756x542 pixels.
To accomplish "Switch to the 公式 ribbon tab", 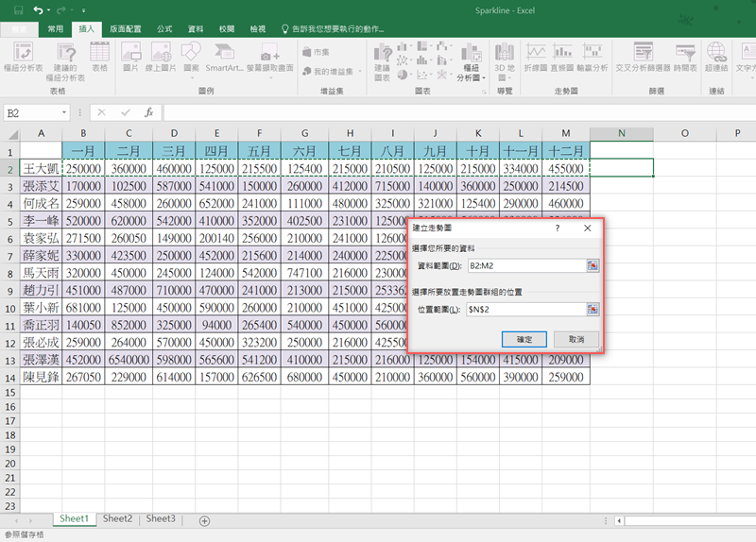I will click(164, 29).
